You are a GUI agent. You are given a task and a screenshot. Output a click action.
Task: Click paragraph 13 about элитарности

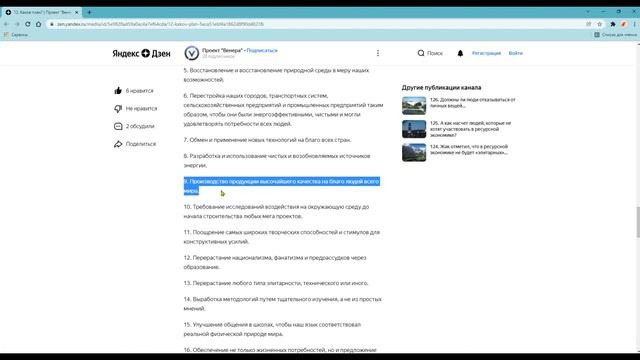(x=276, y=283)
